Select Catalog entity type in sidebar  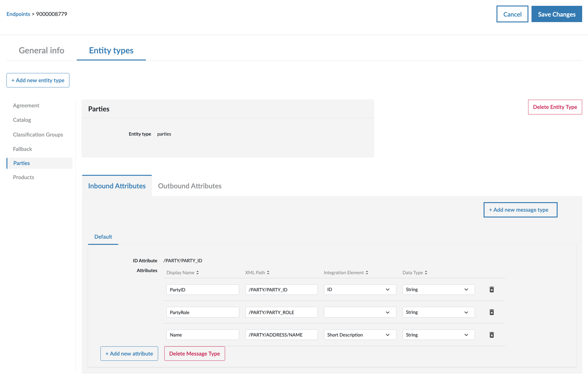tap(22, 120)
